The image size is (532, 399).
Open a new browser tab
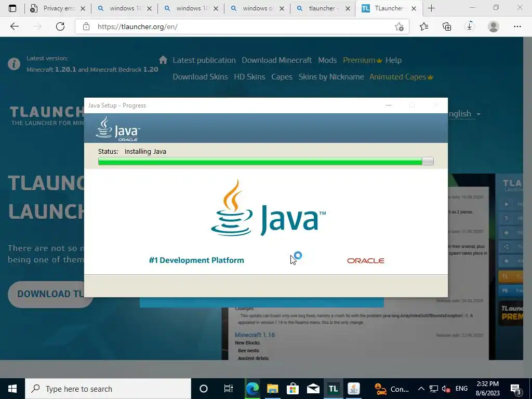(431, 8)
